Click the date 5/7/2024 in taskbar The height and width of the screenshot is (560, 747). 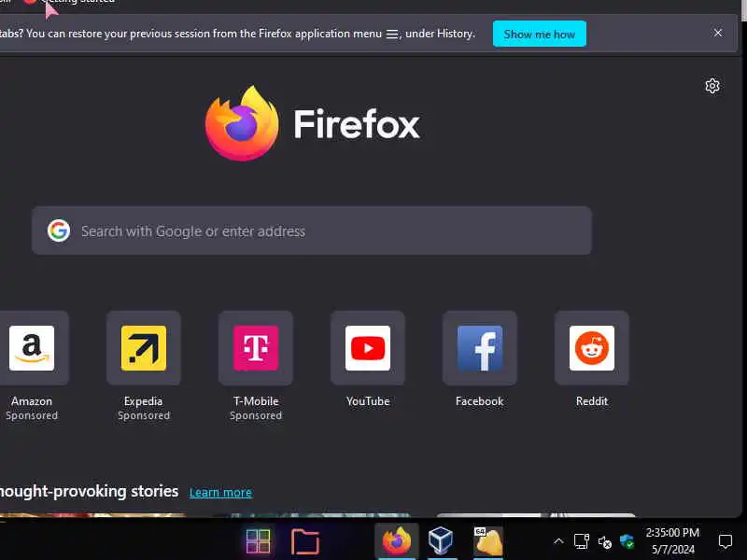coord(672,550)
